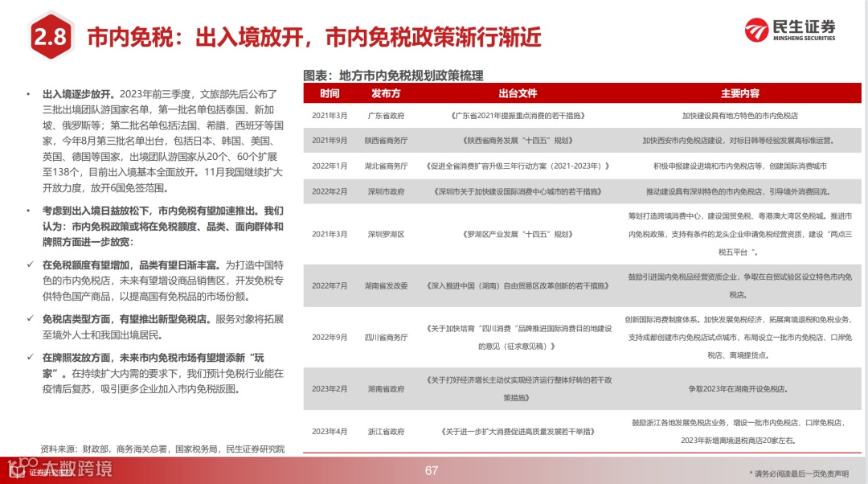The height and width of the screenshot is (484, 868).
Task: Click content cell 加快建设具有地方特色的市内免税店
Action: 740,116
